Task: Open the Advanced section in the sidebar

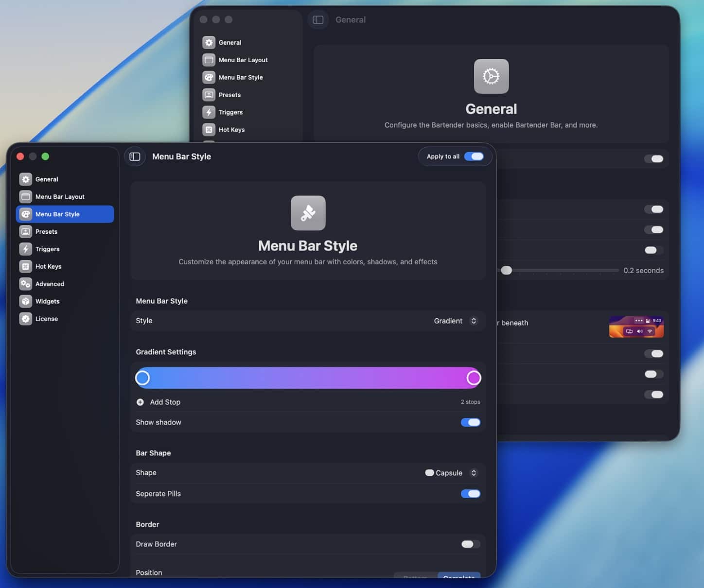Action: [65, 284]
